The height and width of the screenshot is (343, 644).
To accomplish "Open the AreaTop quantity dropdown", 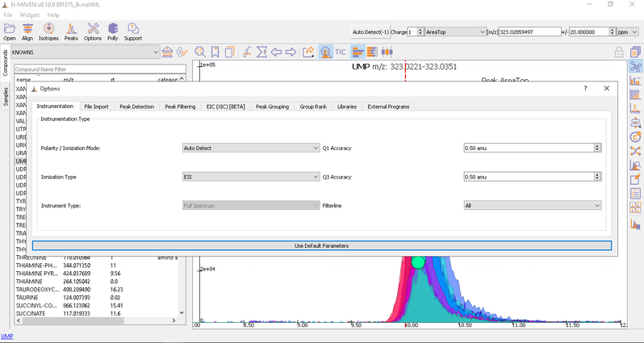I will [455, 31].
